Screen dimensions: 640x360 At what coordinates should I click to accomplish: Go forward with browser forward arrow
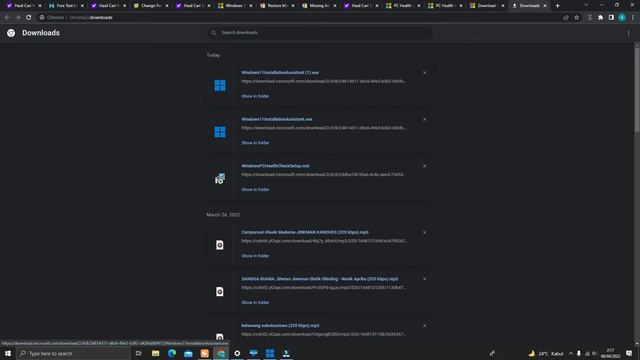(18, 18)
